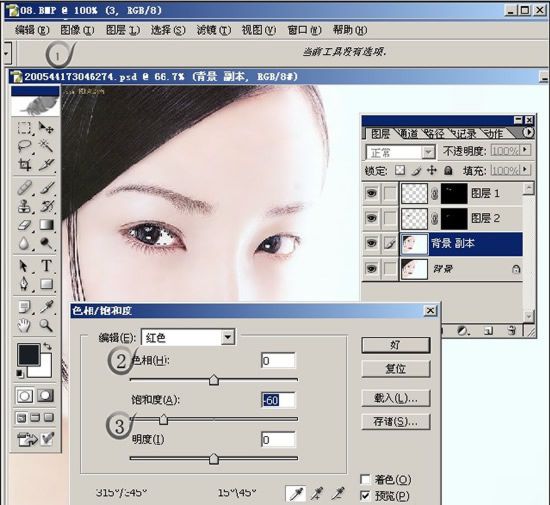Screen dimensions: 550x505
Task: Expand the 不透明度 arrow
Action: [525, 150]
